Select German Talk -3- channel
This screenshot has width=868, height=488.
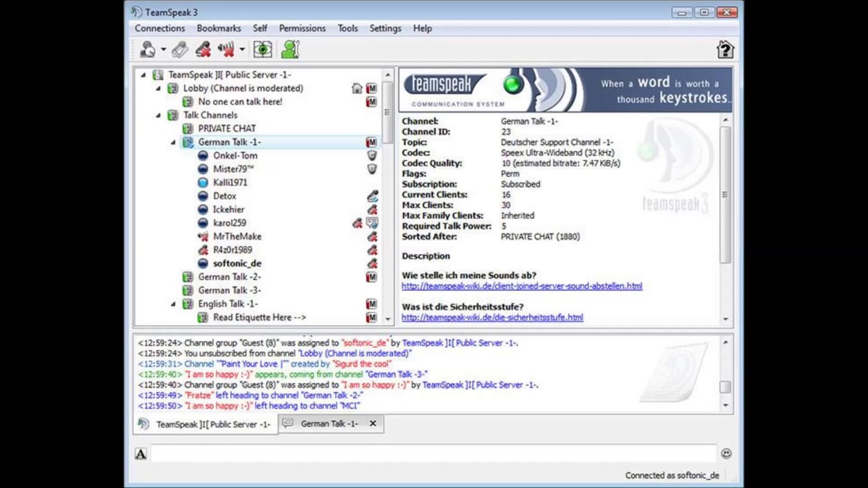[x=229, y=290]
